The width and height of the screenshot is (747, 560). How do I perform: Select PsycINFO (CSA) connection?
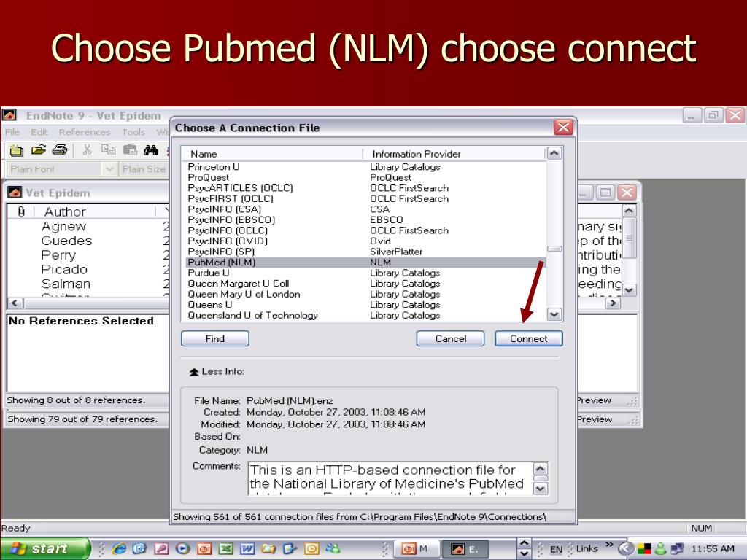tap(365, 209)
